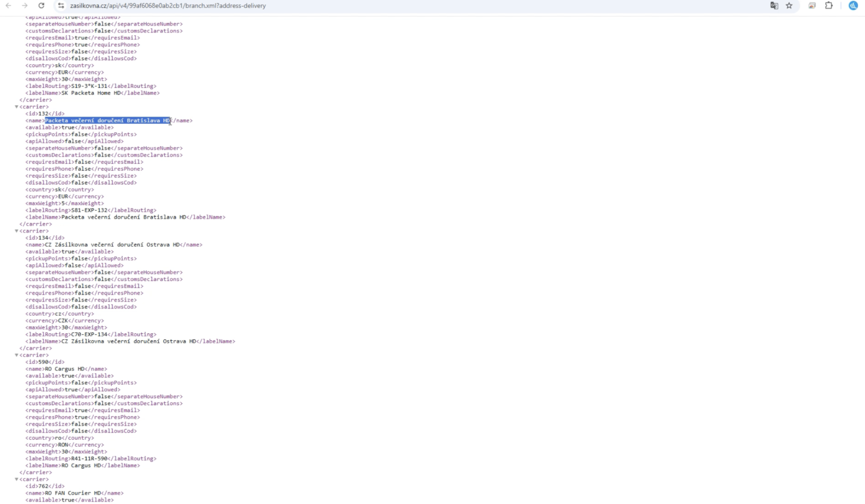Click labelRouting S81-EXP-132 line
Viewport: 865px width, 504px height.
(91, 210)
